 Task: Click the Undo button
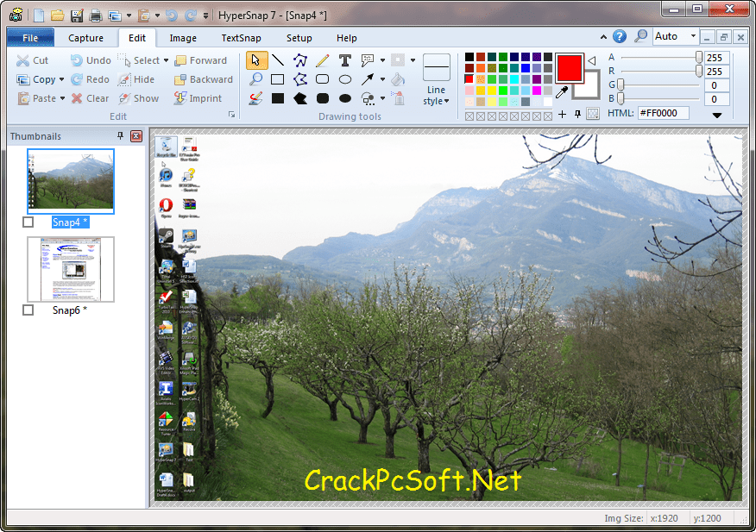[91, 60]
